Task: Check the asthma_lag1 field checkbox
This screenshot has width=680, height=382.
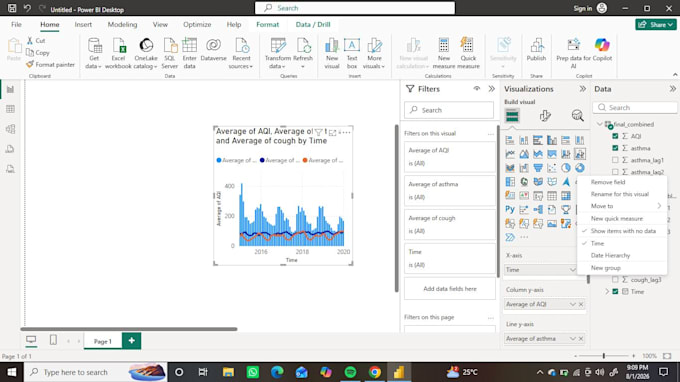Action: point(615,160)
